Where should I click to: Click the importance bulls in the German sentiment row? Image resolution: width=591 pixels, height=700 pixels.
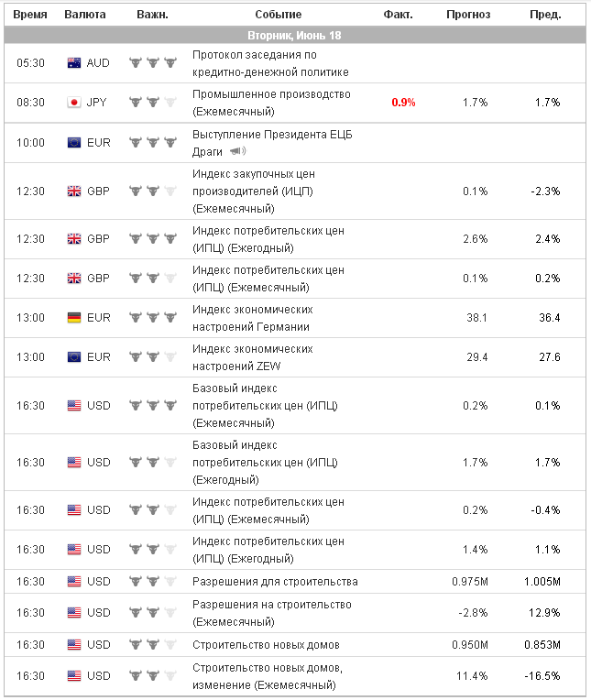[x=152, y=317]
